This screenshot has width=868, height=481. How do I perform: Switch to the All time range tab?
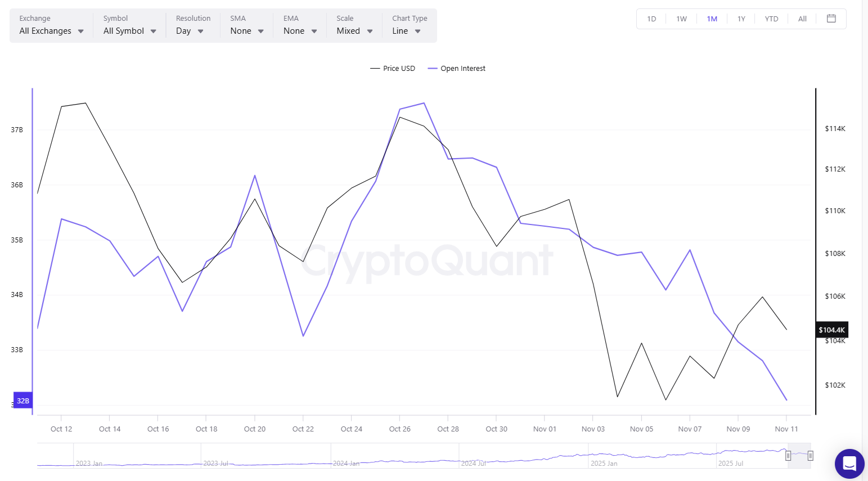tap(802, 18)
